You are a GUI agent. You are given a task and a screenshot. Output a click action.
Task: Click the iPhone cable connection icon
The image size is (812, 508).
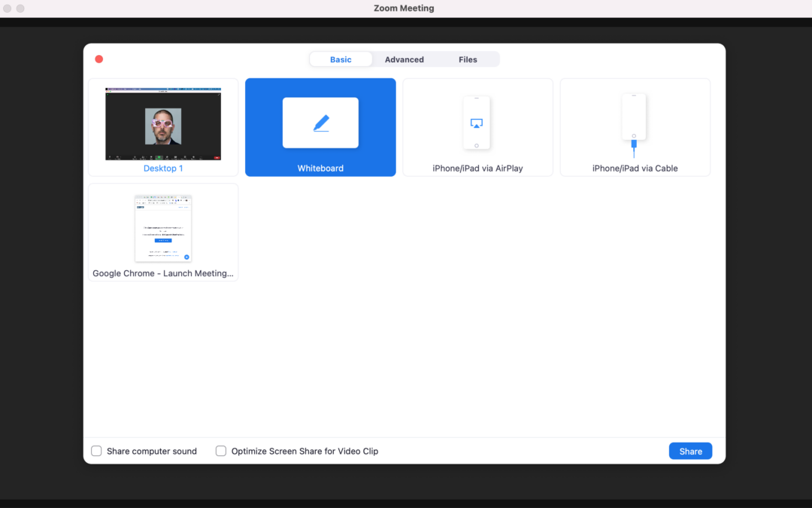pyautogui.click(x=634, y=124)
